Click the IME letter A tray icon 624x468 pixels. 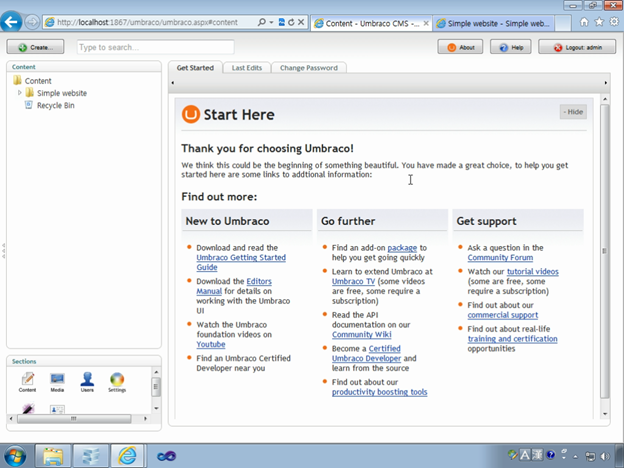525,455
